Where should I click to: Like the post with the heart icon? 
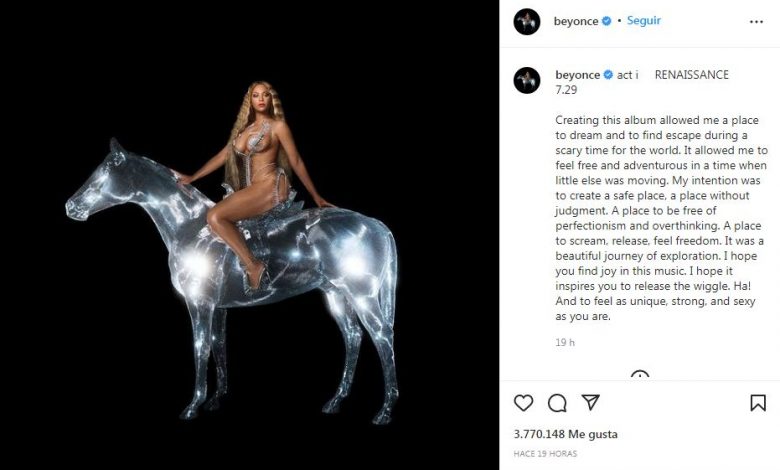(523, 402)
